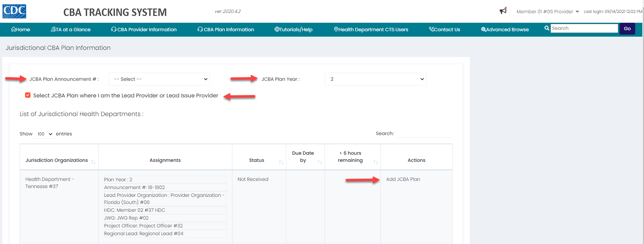This screenshot has width=644, height=244.
Task: Sort table by Status column arrows
Action: point(281,162)
